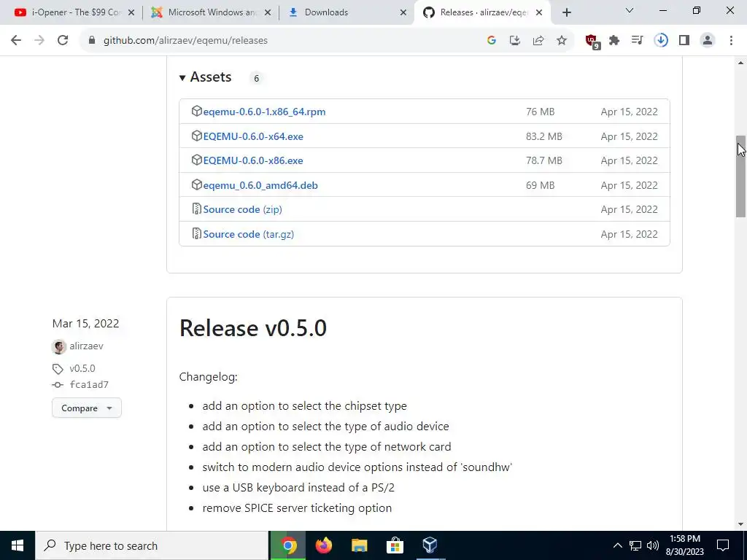Show hidden system tray icons
Image resolution: width=747 pixels, height=560 pixels.
[x=617, y=545]
